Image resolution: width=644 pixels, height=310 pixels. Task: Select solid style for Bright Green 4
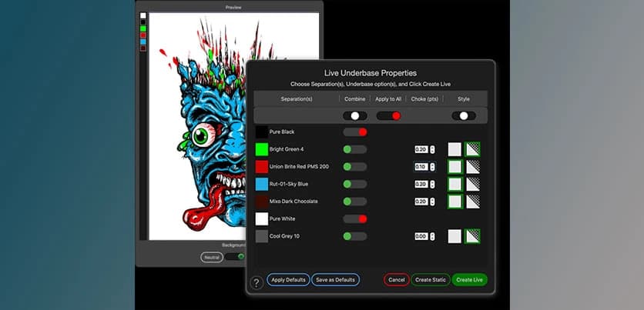coord(454,149)
